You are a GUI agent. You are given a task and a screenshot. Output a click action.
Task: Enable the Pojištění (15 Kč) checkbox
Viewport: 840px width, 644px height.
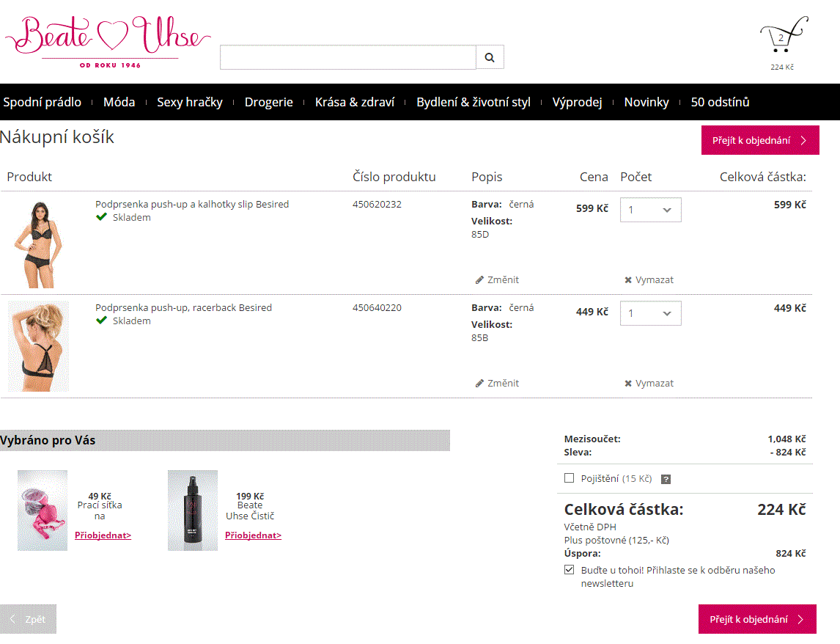pos(569,477)
